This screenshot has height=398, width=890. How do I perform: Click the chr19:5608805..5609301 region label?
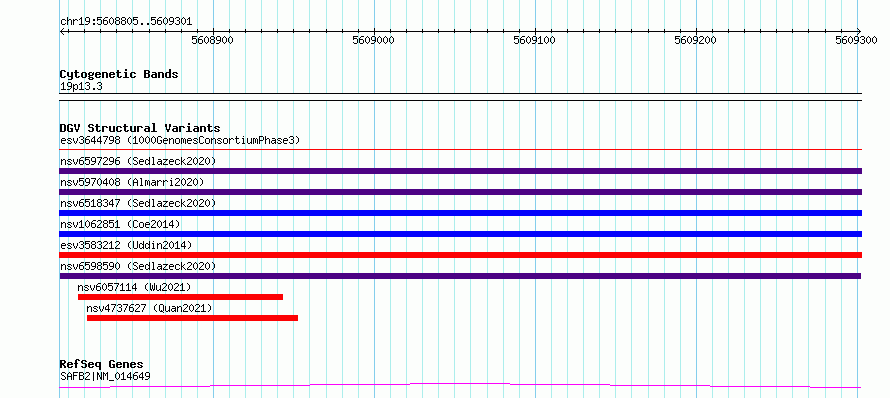coord(126,22)
